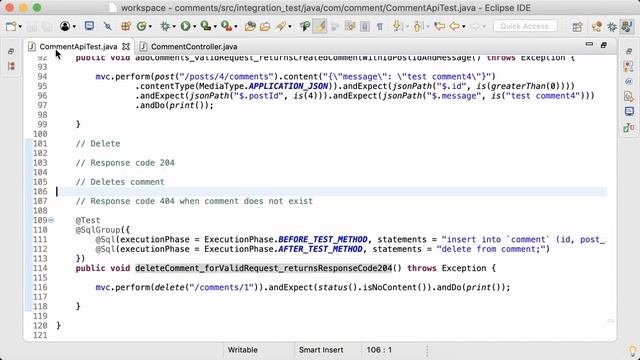
Task: Open the blue monitor view icon in right trim
Action: [x=629, y=111]
